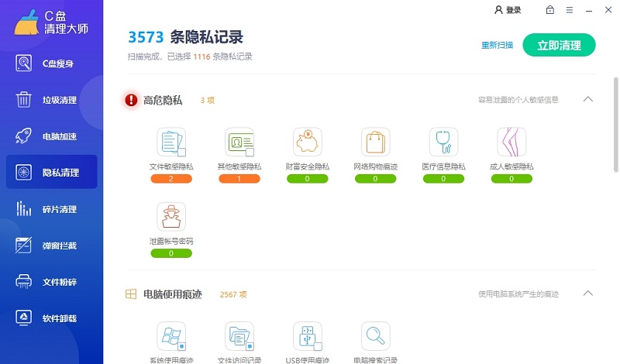
Task: Click the 重新扫描 link
Action: pos(498,45)
